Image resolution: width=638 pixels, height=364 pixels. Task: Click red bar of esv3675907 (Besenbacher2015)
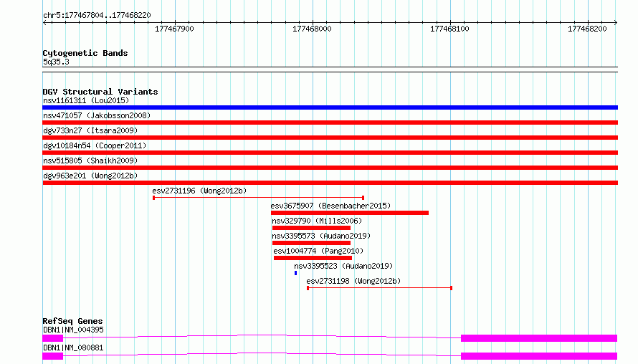[x=350, y=213]
